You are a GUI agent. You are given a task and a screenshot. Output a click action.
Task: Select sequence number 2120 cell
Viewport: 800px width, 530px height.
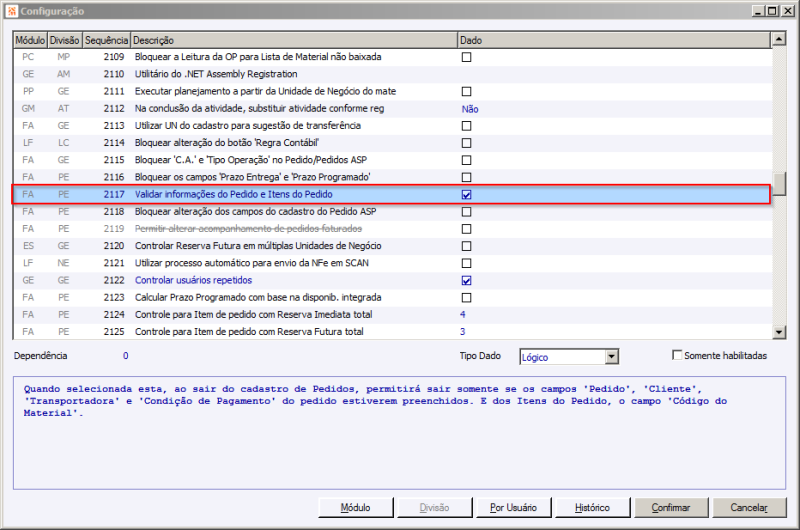(114, 246)
